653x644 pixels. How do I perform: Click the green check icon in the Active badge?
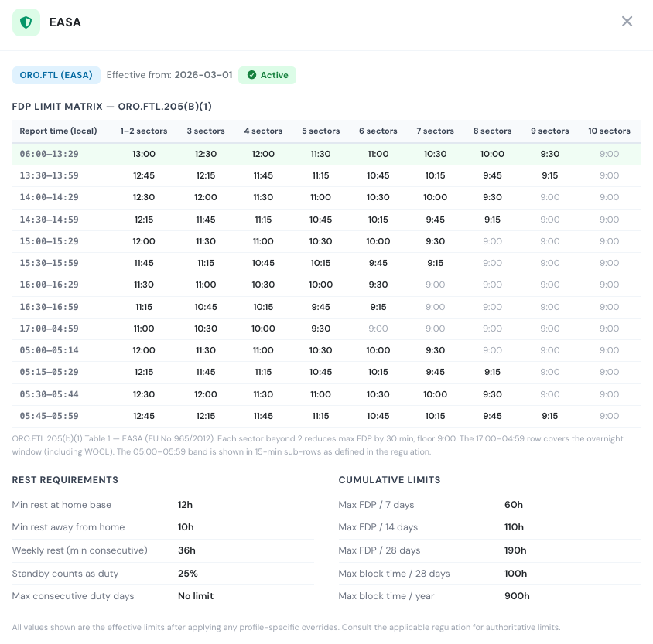[251, 75]
